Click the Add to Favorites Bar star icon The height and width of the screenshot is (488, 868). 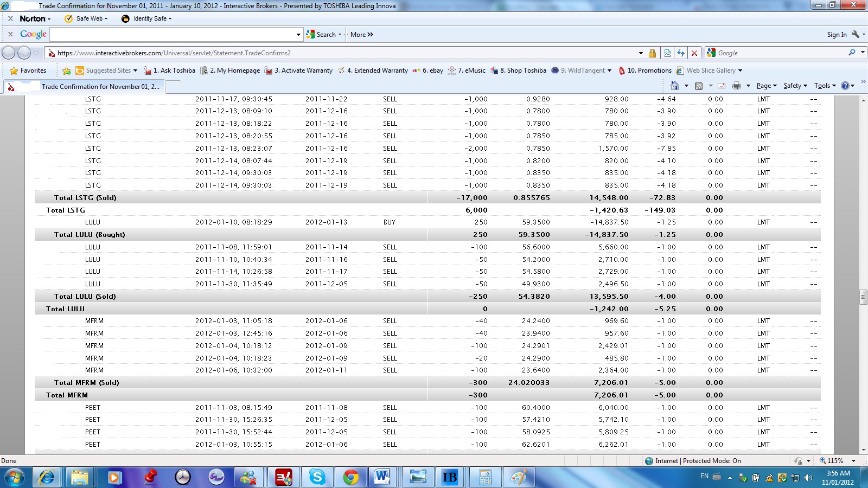pos(66,70)
